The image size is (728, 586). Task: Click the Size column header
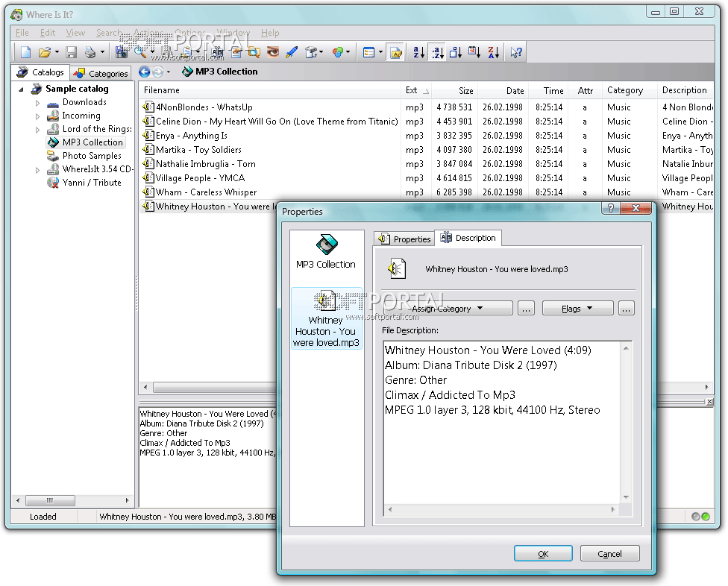coord(454,90)
